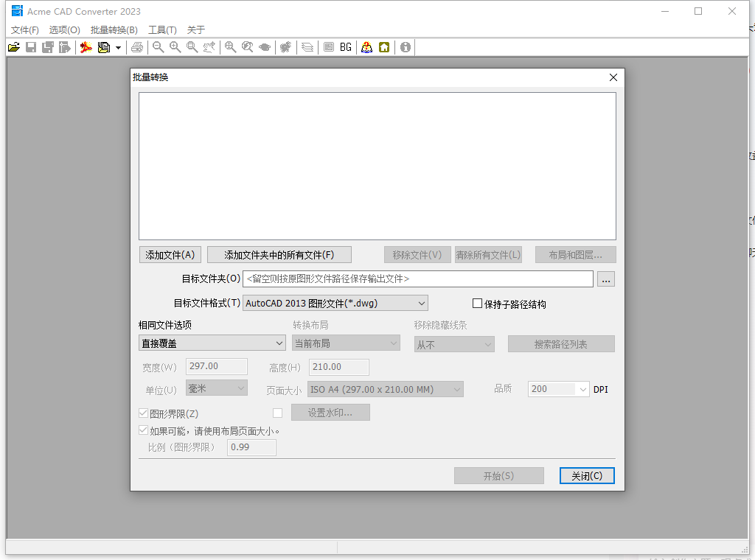Open the 目标文件格式 dropdown
755x560 pixels.
[x=335, y=303]
